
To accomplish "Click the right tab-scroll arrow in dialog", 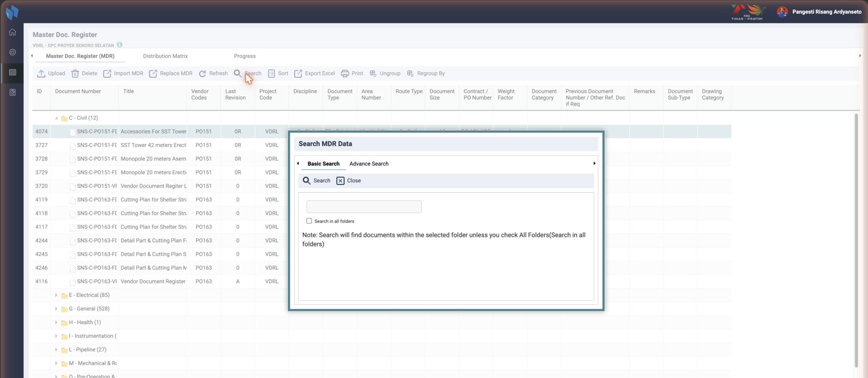I will (594, 163).
